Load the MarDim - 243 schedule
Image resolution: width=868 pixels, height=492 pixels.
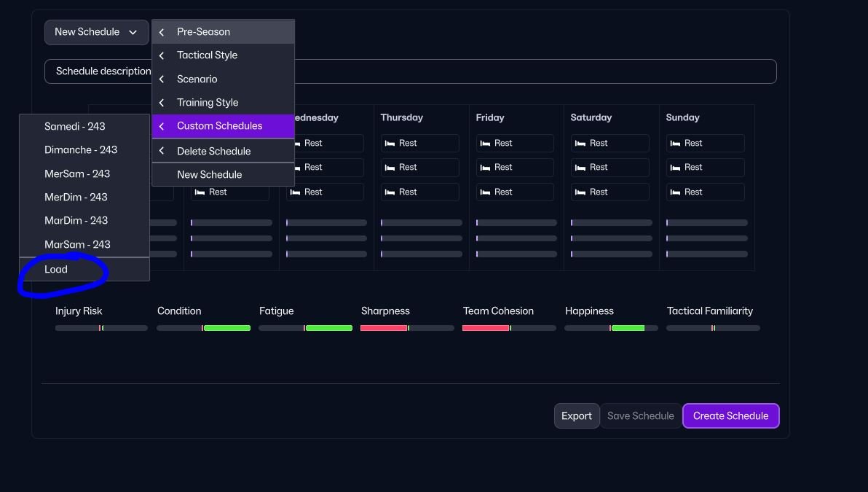click(84, 221)
